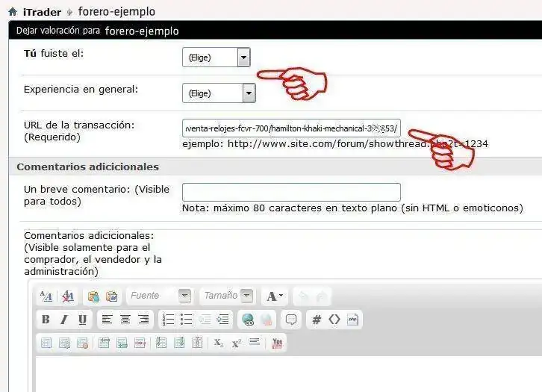Toggle italic formatting
The height and width of the screenshot is (392, 542).
tap(64, 320)
